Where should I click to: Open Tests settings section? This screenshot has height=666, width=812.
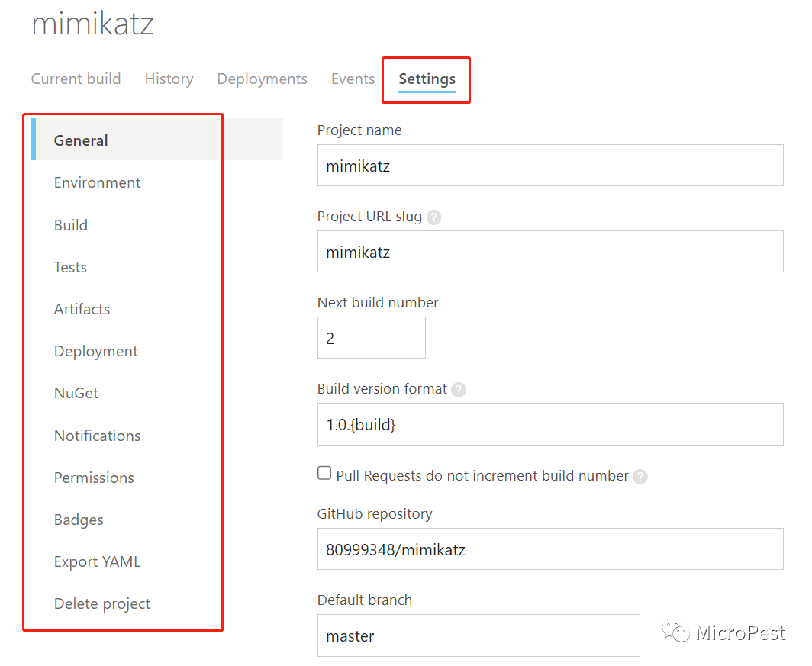[x=70, y=267]
